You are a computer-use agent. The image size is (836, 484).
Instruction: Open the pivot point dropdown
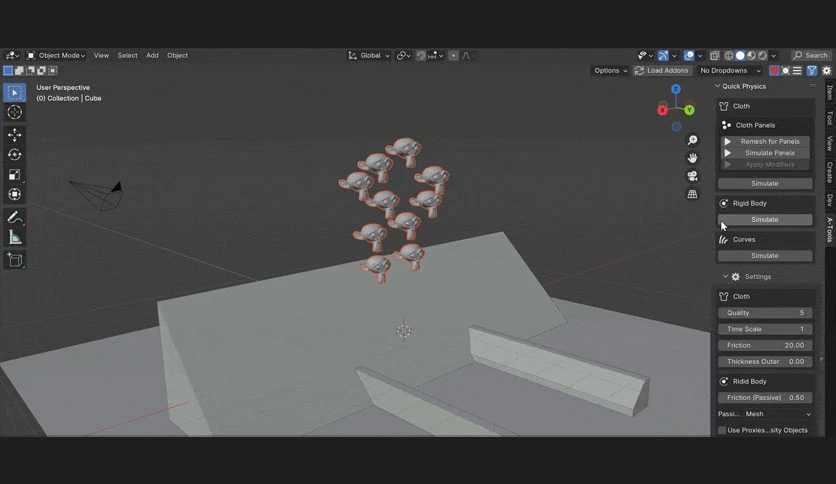click(x=404, y=55)
